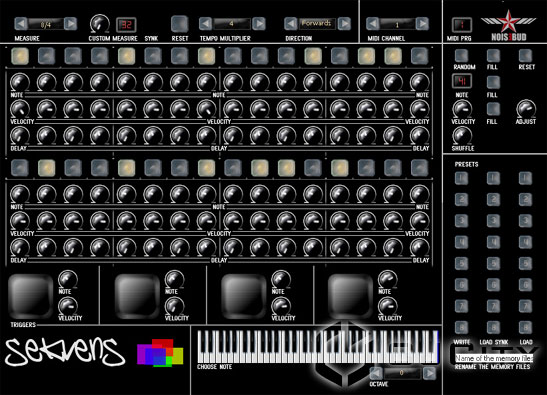The width and height of the screenshot is (547, 395).
Task: Click the Custom Measure knob
Action: click(x=99, y=24)
